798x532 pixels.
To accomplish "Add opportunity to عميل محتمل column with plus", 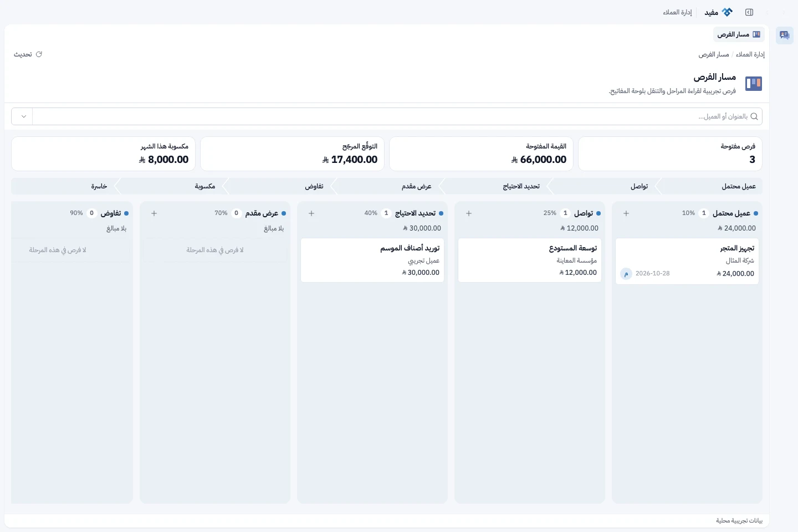I will click(x=626, y=213).
